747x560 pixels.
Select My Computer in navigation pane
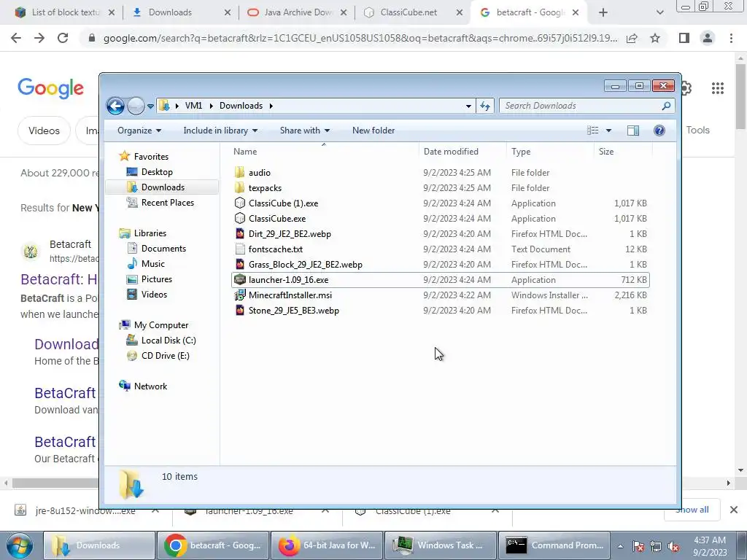161,325
